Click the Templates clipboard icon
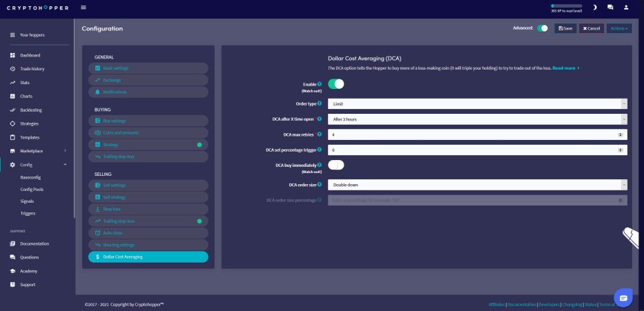This screenshot has height=311, width=644. pyautogui.click(x=12, y=137)
